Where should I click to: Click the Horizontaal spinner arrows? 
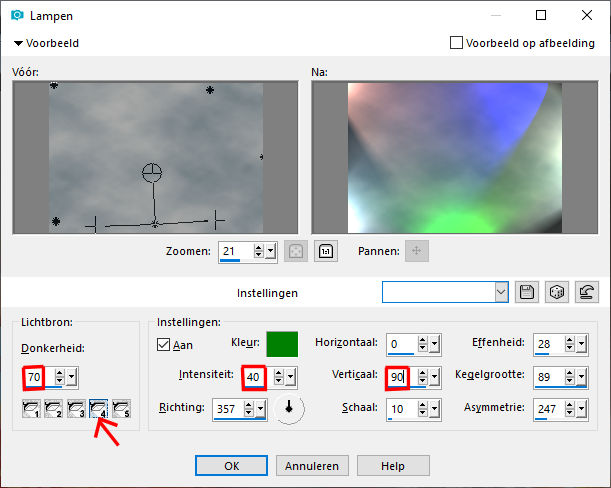[422, 344]
